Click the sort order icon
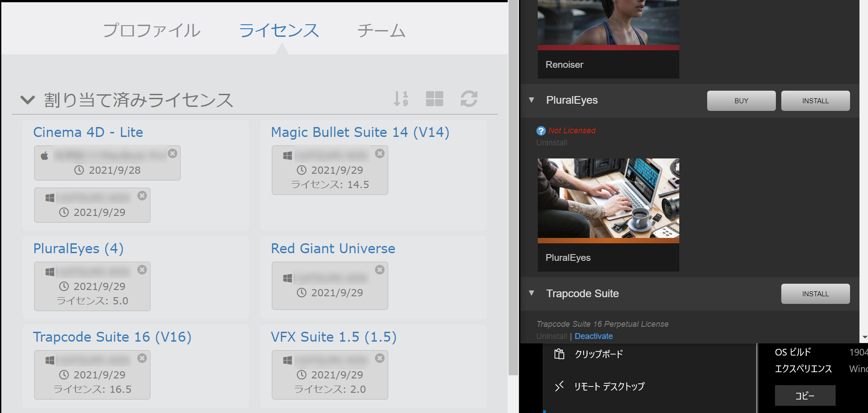Image resolution: width=868 pixels, height=413 pixels. coord(401,99)
